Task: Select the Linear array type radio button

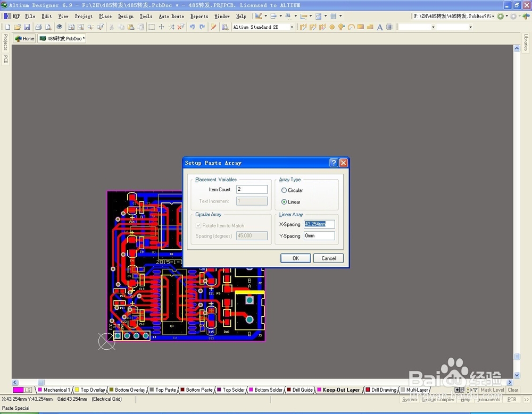Action: click(284, 202)
